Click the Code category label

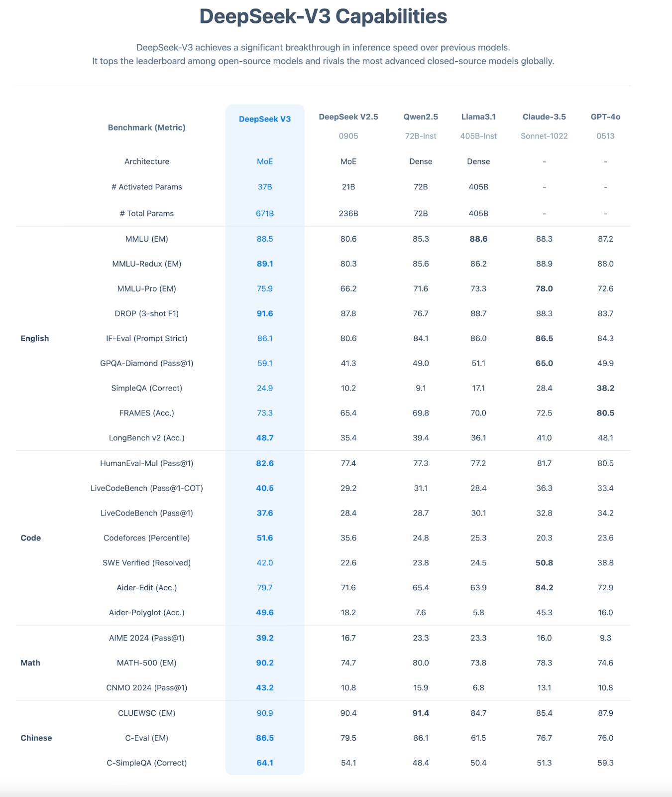pyautogui.click(x=31, y=538)
